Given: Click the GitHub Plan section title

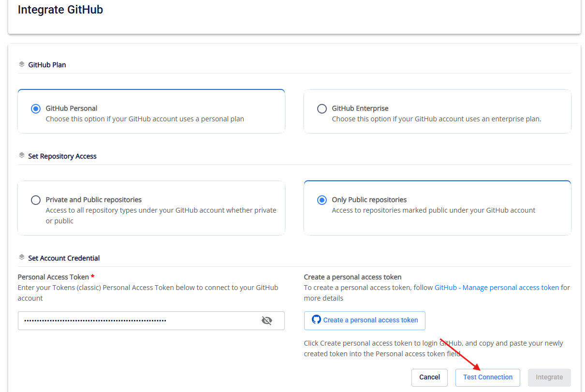Looking at the screenshot, I should (x=47, y=65).
